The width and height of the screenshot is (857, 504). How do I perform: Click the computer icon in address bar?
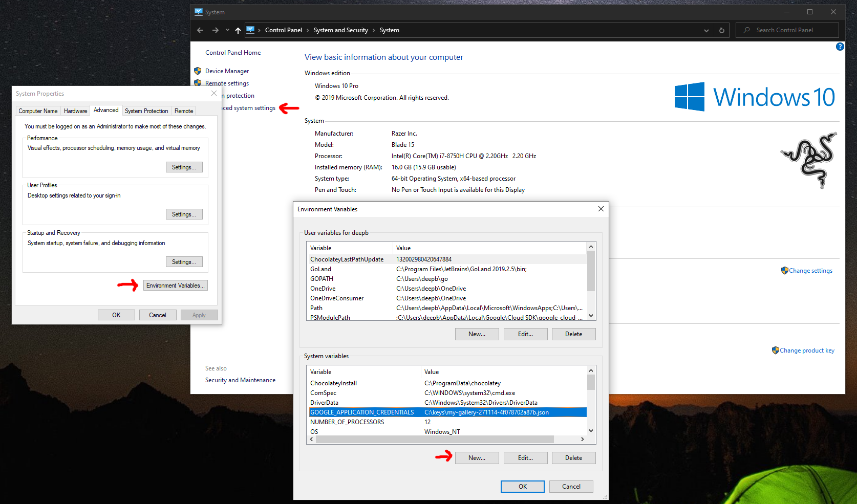point(250,30)
